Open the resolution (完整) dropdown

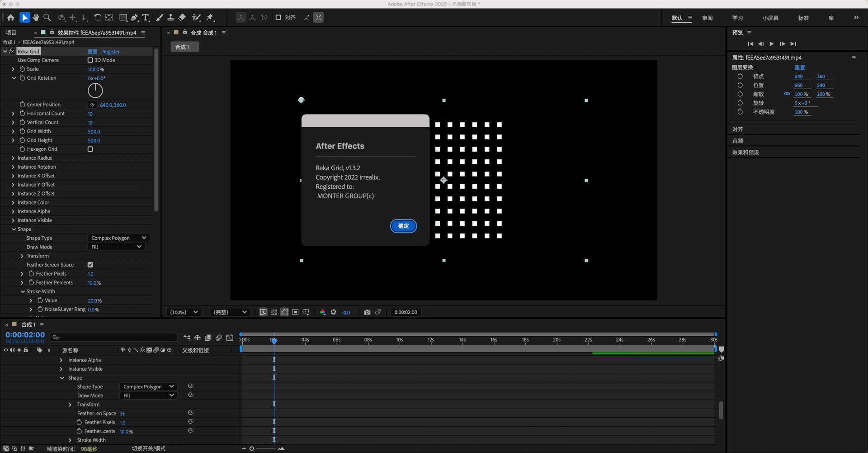(230, 312)
